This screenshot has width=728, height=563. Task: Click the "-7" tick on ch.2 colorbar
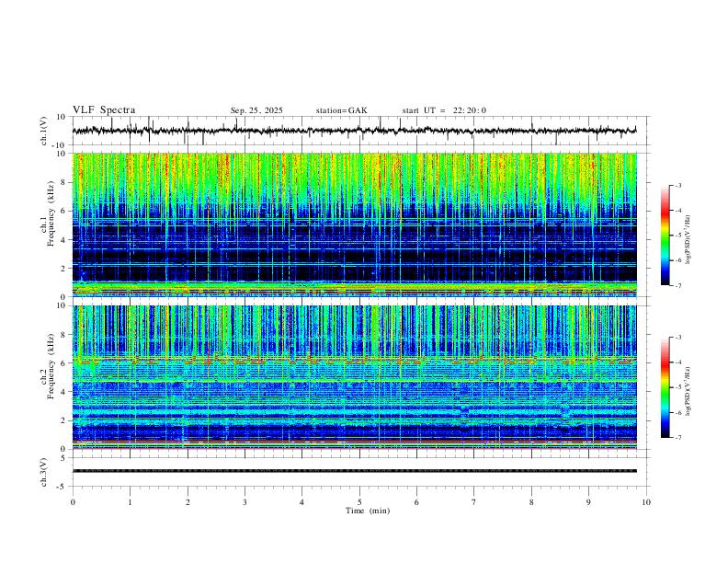[678, 437]
